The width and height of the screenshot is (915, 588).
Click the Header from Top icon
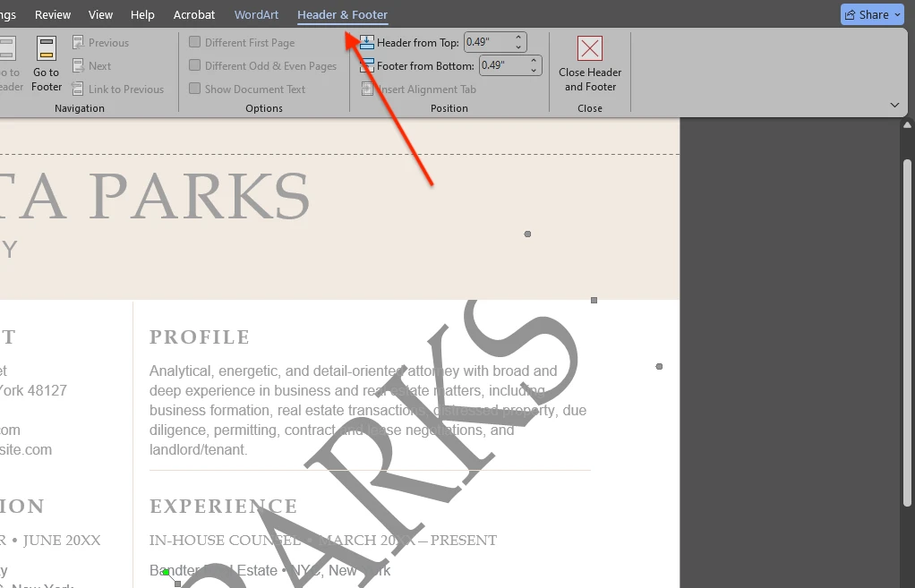367,43
